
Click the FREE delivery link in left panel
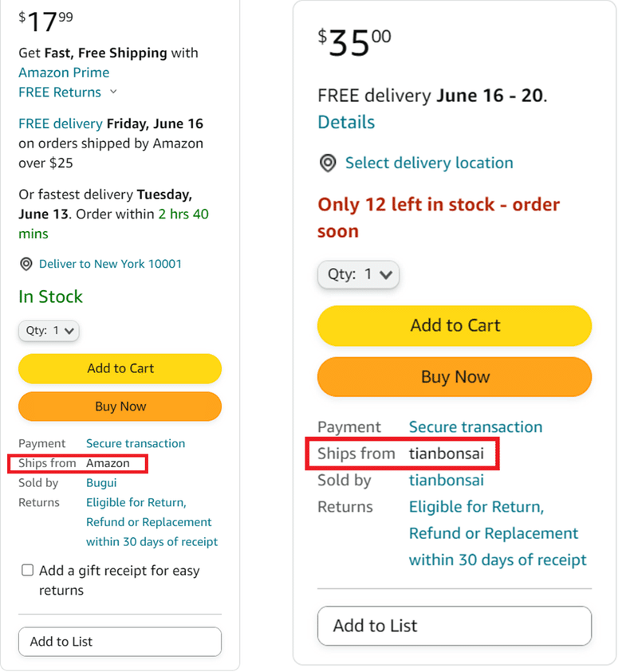(x=61, y=124)
